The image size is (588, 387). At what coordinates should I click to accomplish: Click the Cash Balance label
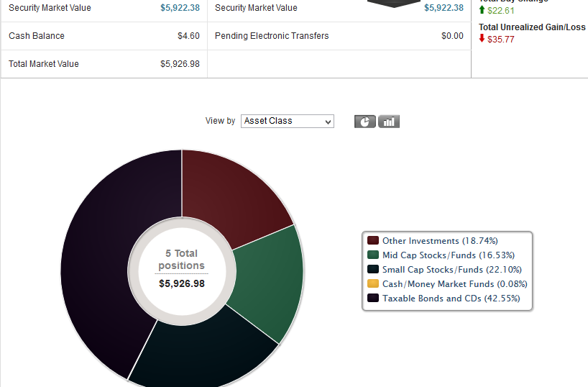coord(37,36)
